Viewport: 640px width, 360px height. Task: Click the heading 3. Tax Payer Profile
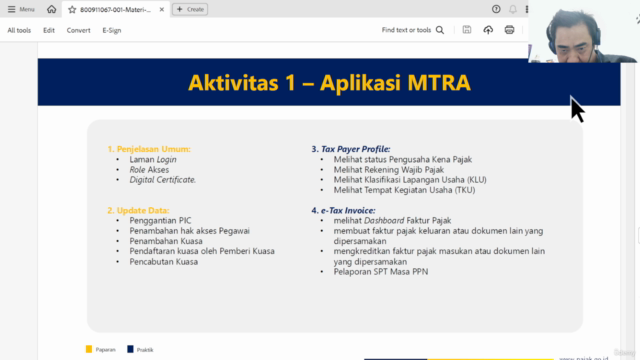point(351,149)
